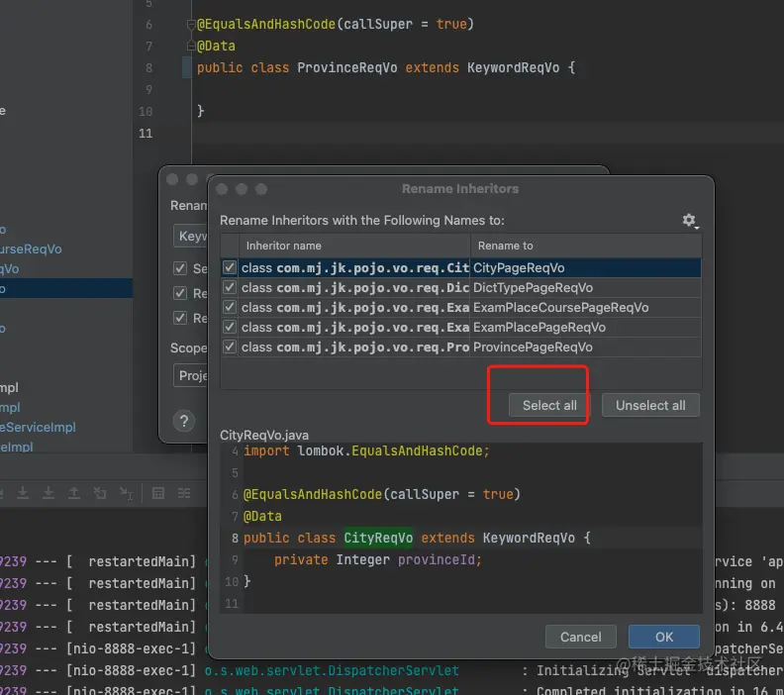This screenshot has height=695, width=784.
Task: Click line number 11 in the editor gutter
Action: [x=146, y=133]
